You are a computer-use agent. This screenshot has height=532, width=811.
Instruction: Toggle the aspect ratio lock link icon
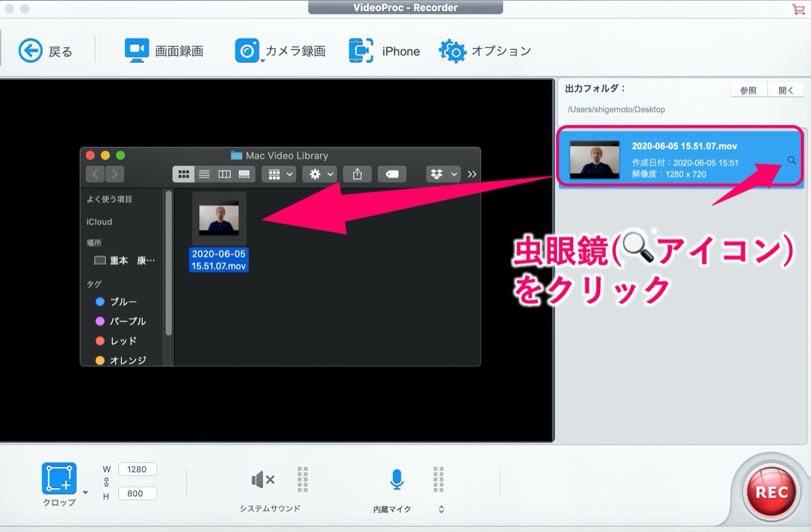(106, 481)
